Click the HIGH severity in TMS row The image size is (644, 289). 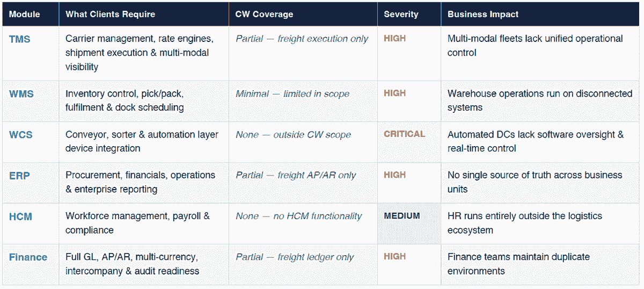[x=395, y=39]
